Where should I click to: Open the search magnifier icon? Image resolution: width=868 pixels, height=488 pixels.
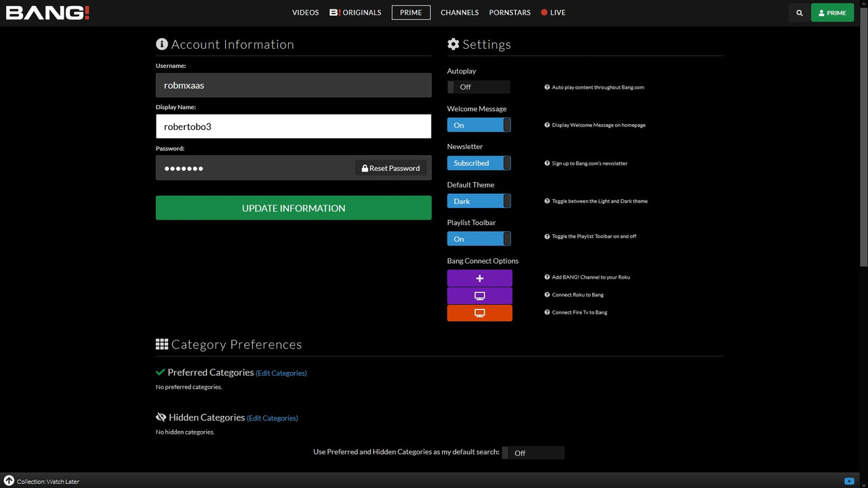[x=800, y=13]
